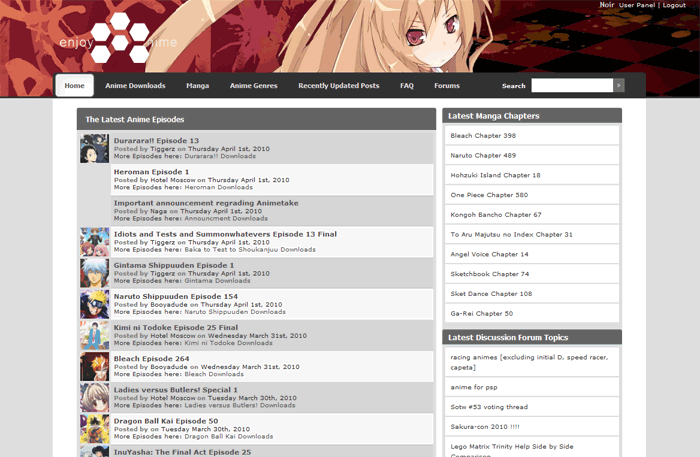Open the important Animetake announcement post
The height and width of the screenshot is (457, 700).
click(206, 203)
